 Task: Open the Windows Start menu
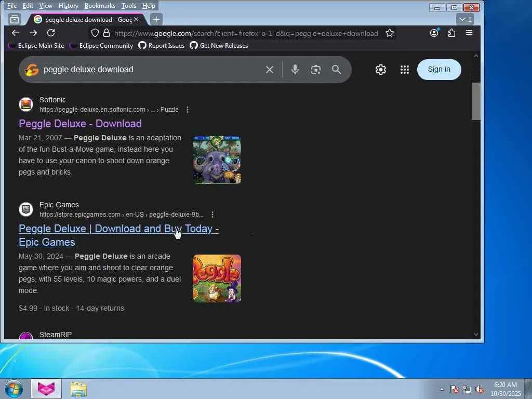(x=14, y=389)
